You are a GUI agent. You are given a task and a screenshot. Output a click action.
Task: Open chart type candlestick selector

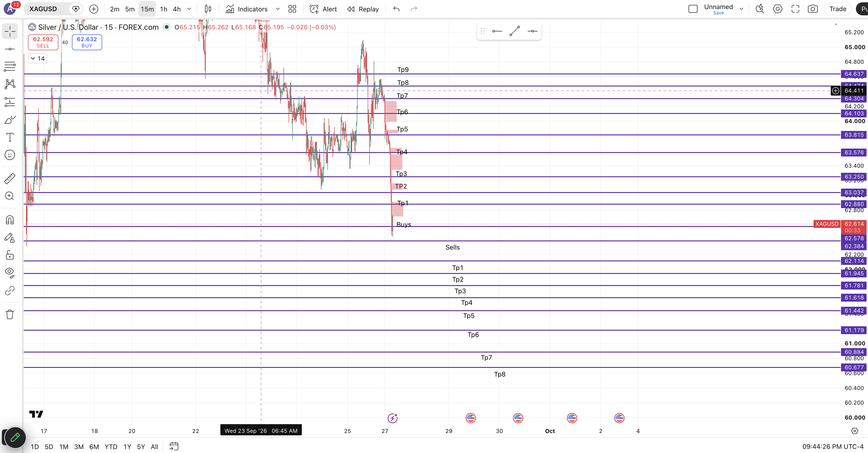click(208, 9)
